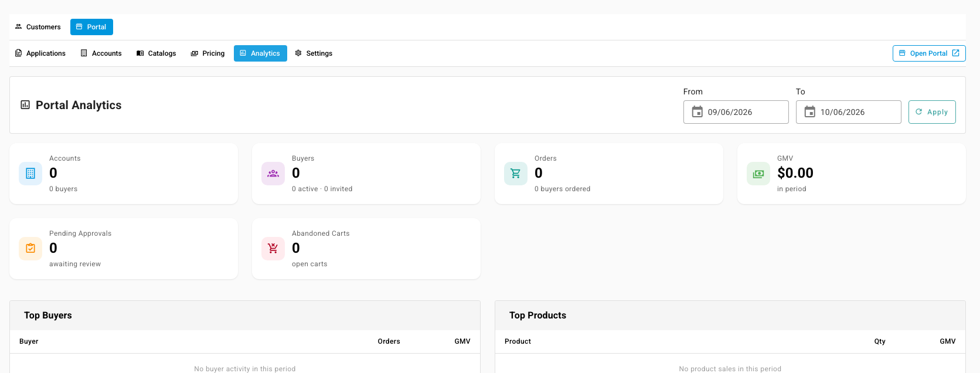980x373 pixels.
Task: Click the Portal Analytics heading
Action: pyautogui.click(x=79, y=105)
